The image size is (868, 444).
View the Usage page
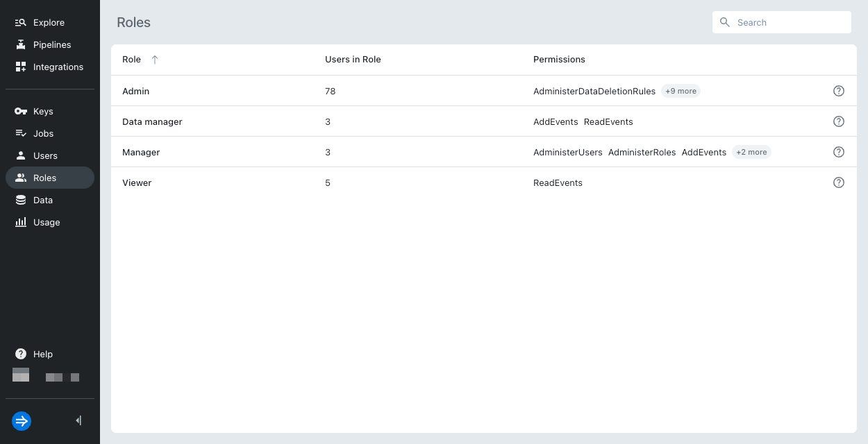point(50,222)
